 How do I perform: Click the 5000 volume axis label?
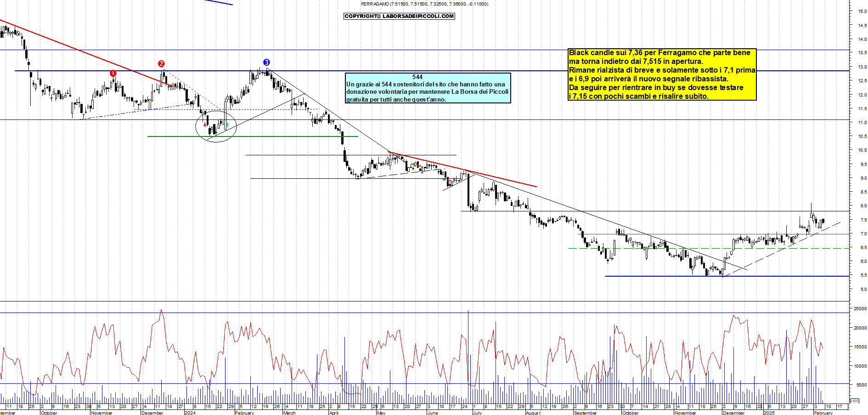click(861, 386)
